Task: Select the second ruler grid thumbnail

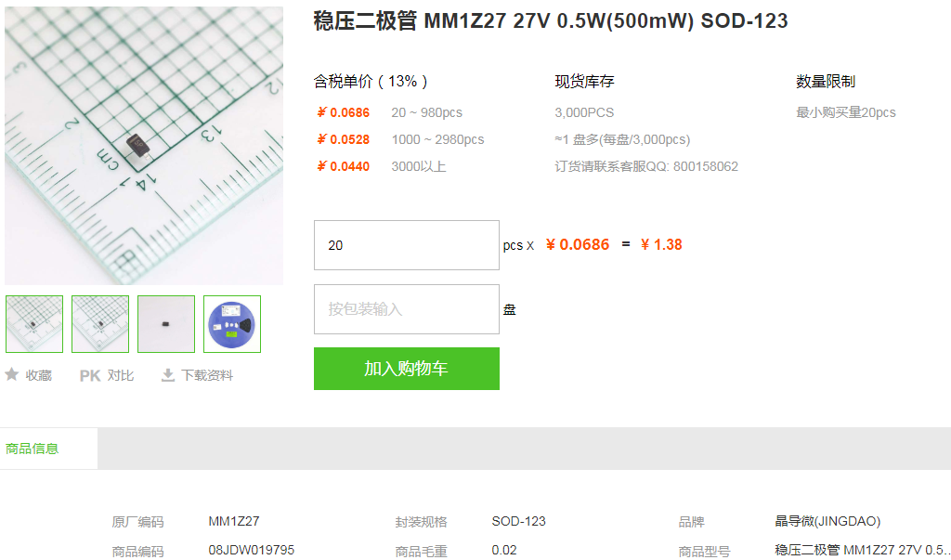Action: (100, 324)
